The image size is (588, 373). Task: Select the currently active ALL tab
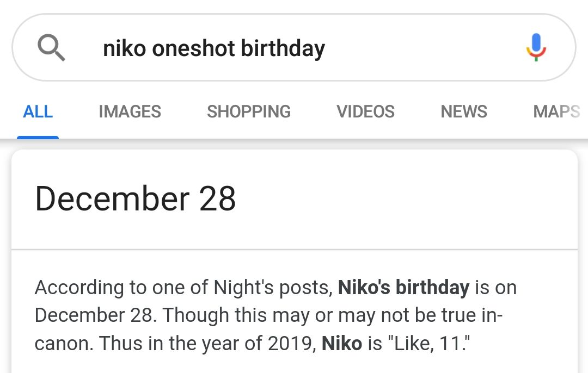point(38,111)
